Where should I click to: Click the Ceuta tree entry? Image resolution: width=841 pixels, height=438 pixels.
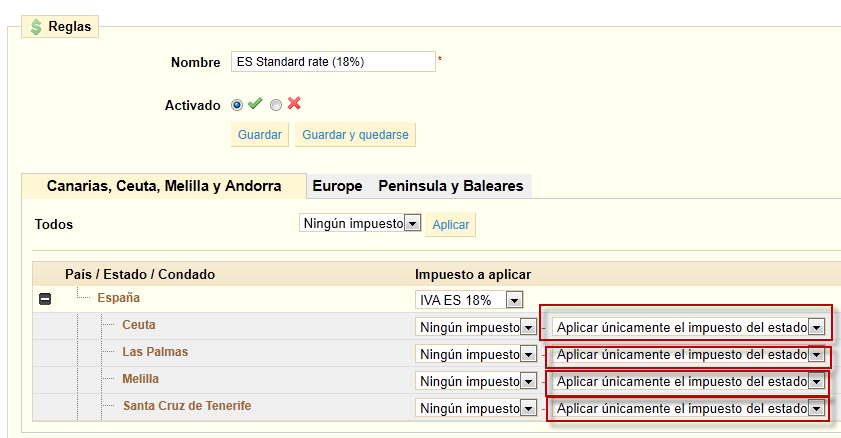click(139, 325)
